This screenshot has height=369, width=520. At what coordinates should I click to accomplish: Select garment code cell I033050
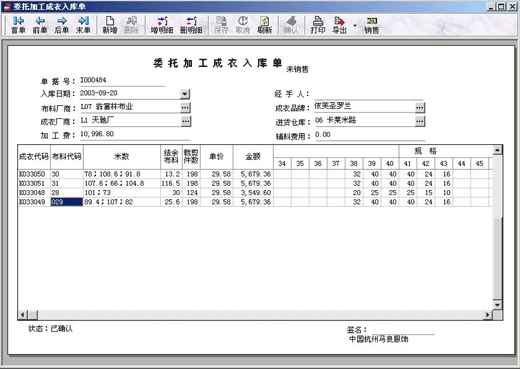[34, 174]
